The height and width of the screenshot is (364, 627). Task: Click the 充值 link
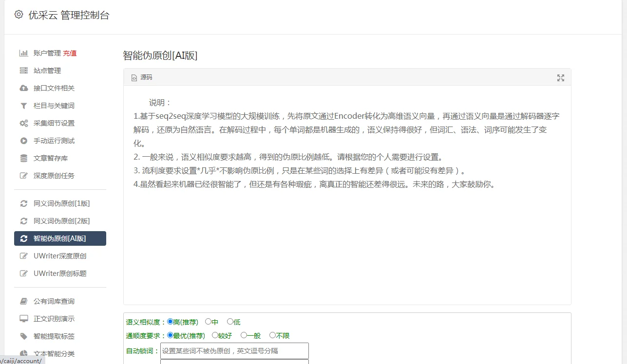tap(70, 53)
